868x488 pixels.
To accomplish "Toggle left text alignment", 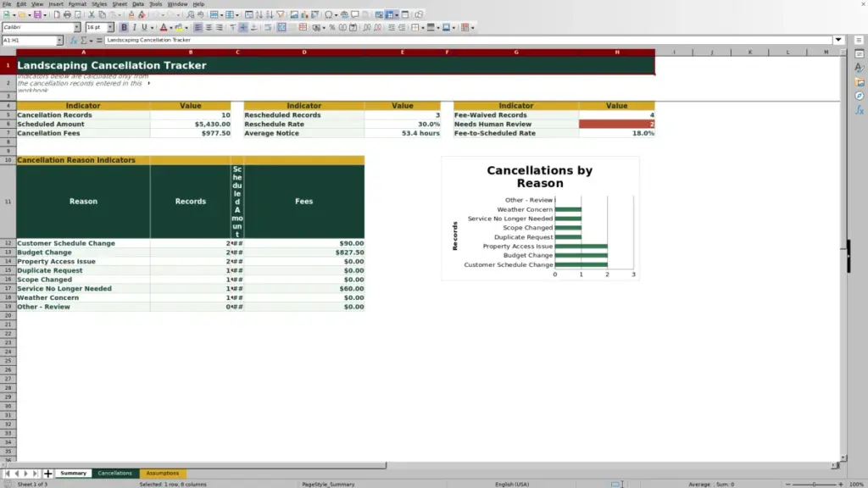I will (x=198, y=28).
